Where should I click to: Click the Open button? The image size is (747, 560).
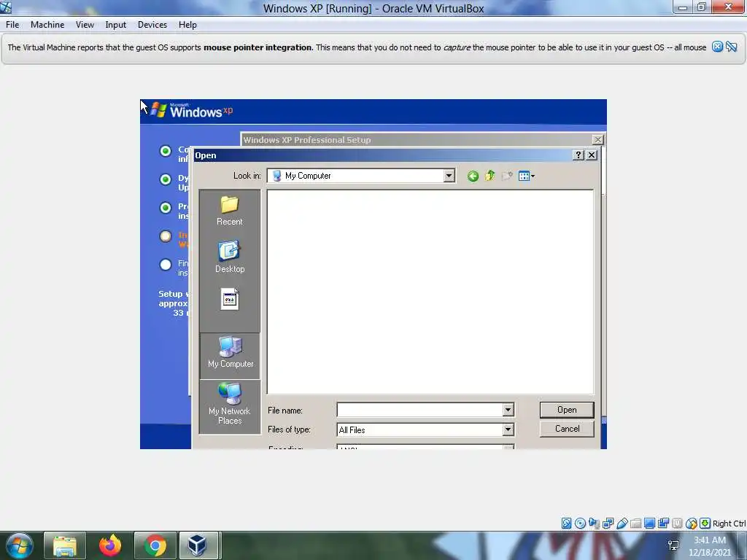567,410
